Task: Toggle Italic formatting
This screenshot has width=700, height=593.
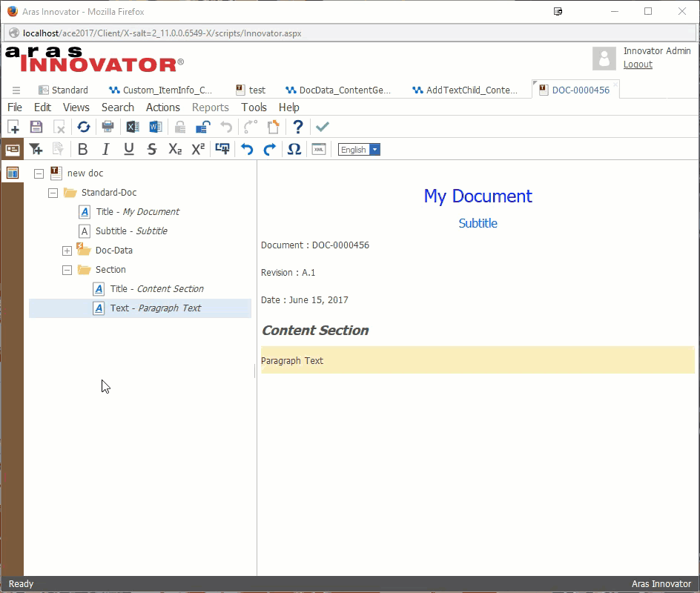Action: pos(106,149)
